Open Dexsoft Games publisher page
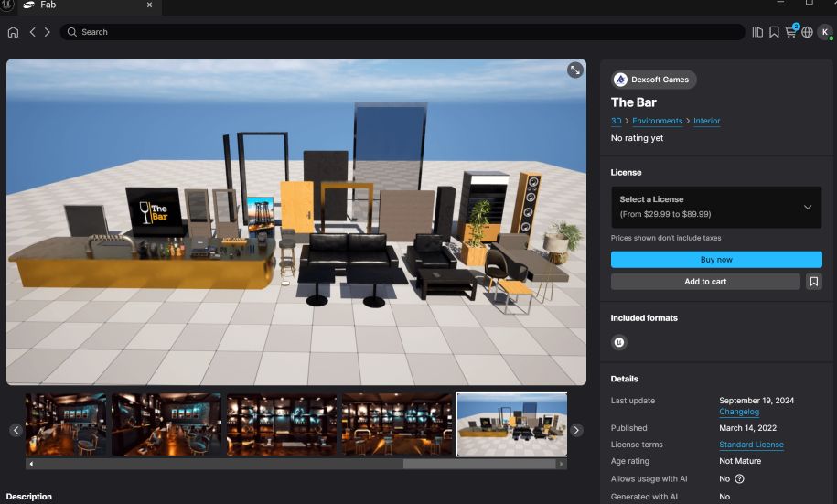837x504 pixels. click(x=653, y=80)
